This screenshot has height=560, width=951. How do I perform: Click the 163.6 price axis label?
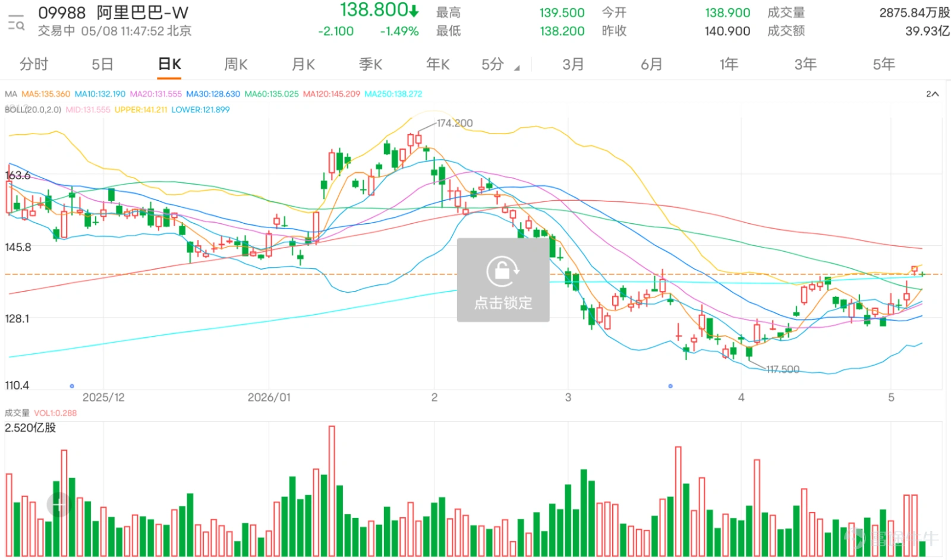coord(17,175)
